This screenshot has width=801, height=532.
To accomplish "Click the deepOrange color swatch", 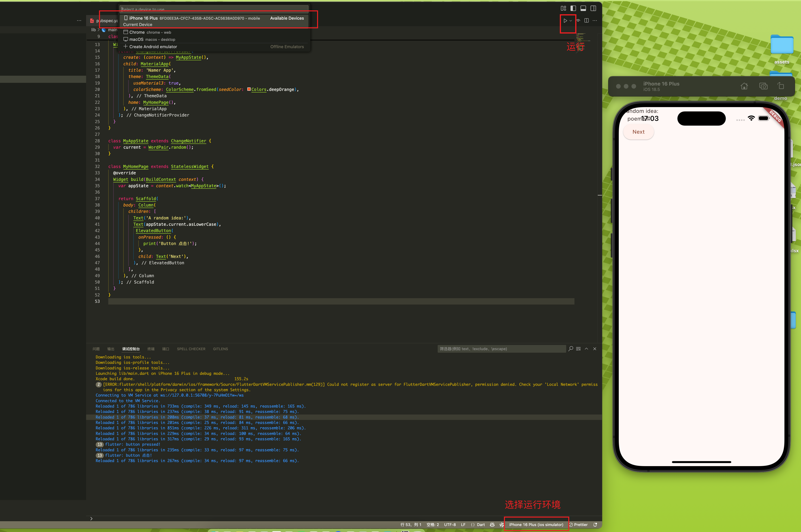I will coord(249,89).
